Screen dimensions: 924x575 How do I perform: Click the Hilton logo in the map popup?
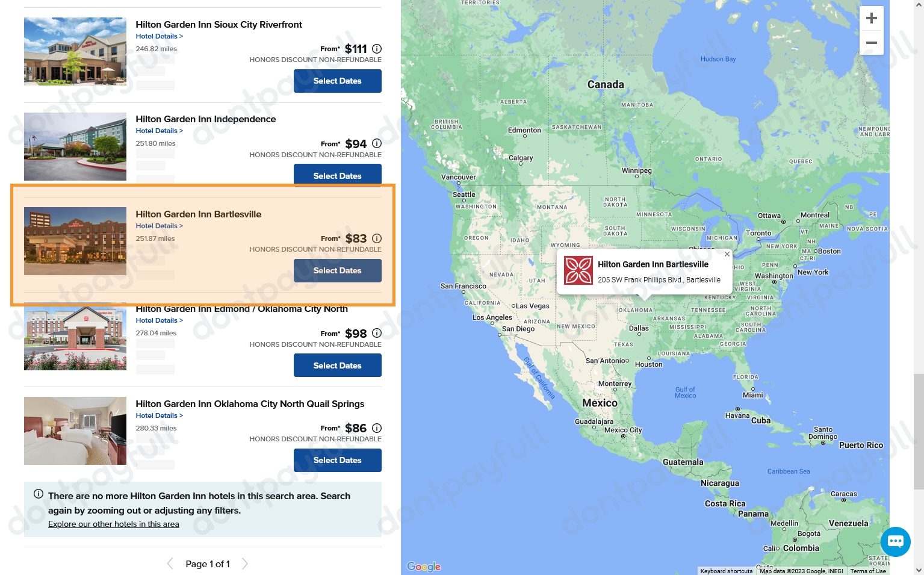click(578, 270)
